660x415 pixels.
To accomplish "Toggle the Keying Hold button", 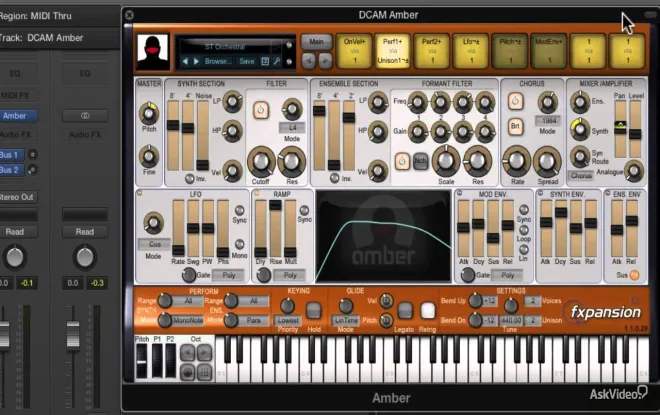I will click(x=314, y=311).
